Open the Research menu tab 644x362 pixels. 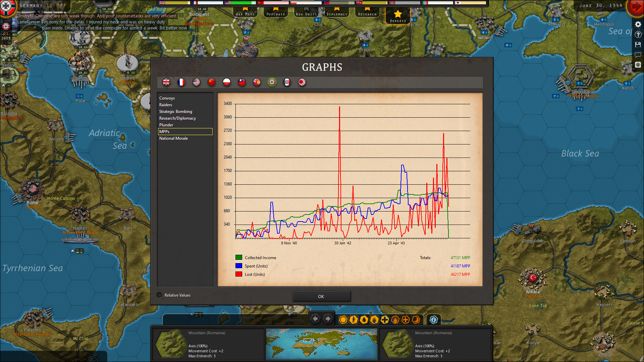pyautogui.click(x=367, y=13)
